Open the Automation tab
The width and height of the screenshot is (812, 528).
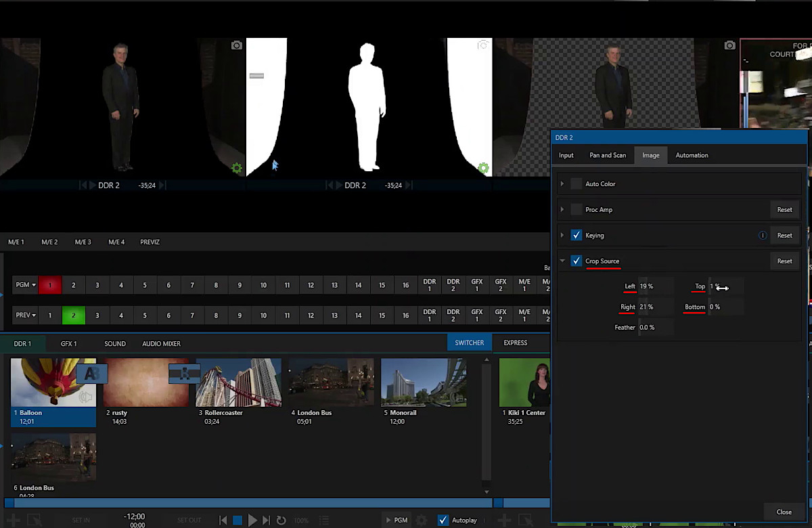[692, 155]
